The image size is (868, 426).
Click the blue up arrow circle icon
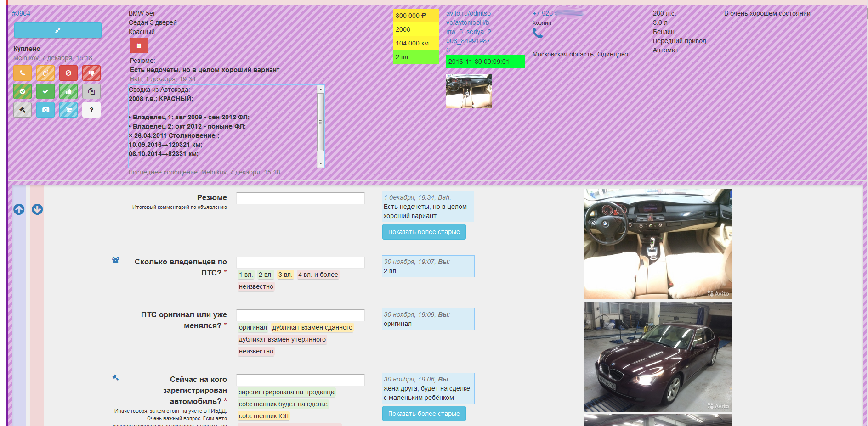pyautogui.click(x=19, y=209)
